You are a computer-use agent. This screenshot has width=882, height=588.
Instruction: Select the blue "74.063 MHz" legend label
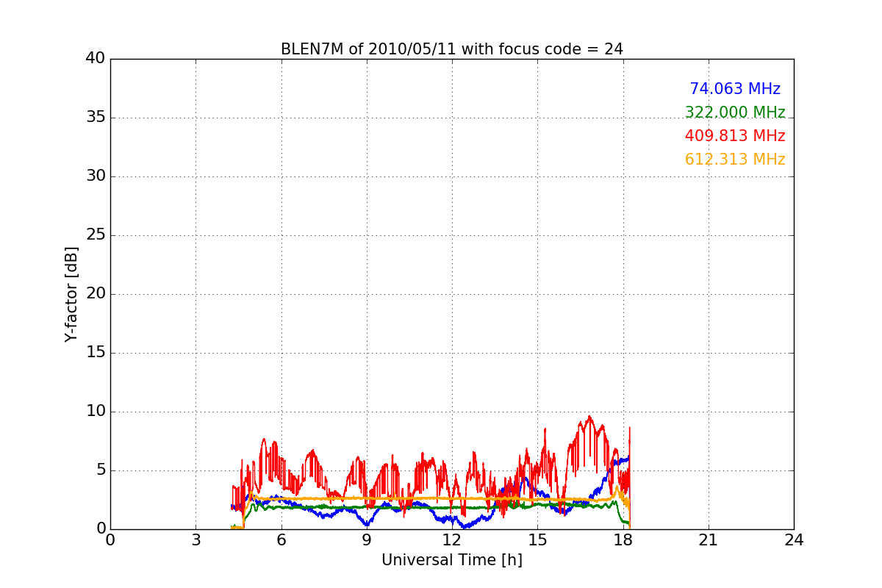coord(735,89)
